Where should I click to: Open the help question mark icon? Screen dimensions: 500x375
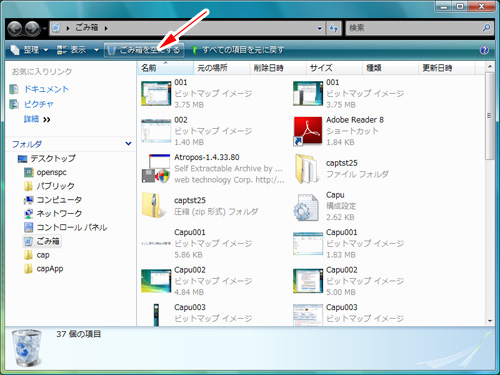point(484,50)
